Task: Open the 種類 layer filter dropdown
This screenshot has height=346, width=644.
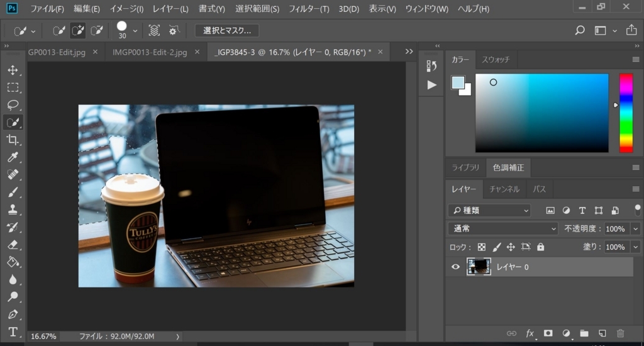Action: click(489, 210)
